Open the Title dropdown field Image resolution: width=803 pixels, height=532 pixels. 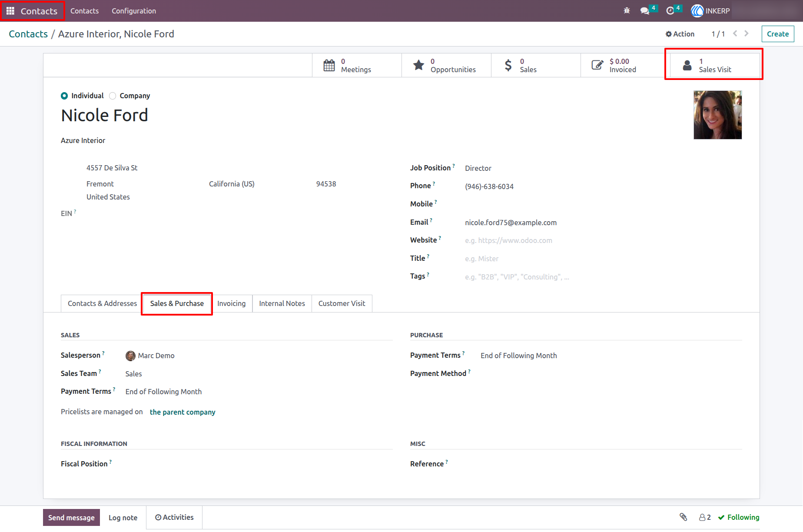point(603,259)
